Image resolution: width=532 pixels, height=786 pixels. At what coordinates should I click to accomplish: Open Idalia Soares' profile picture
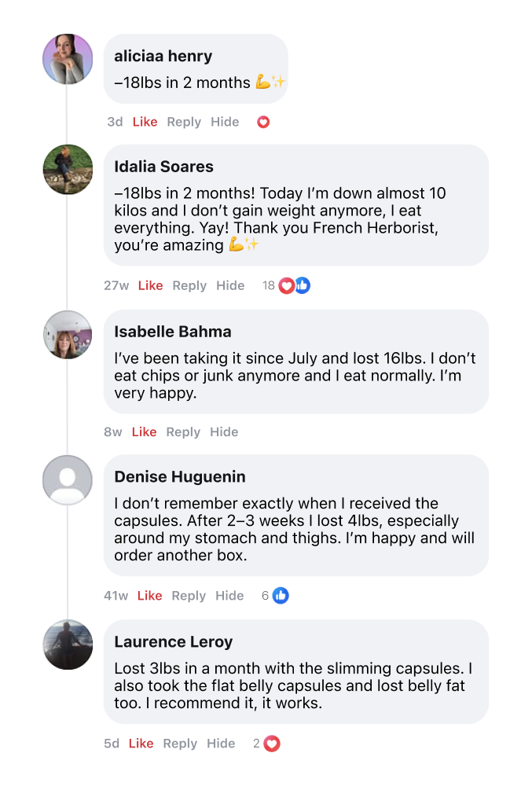pos(68,169)
